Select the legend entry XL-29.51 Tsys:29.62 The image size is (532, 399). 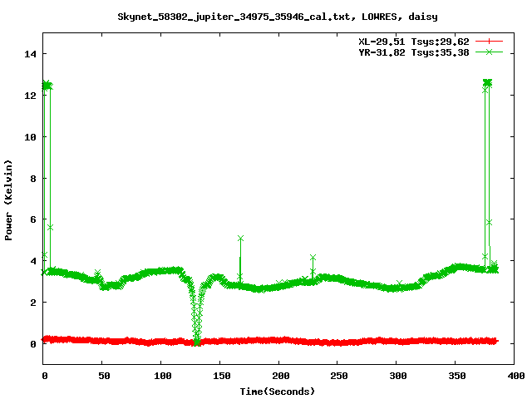(414, 42)
